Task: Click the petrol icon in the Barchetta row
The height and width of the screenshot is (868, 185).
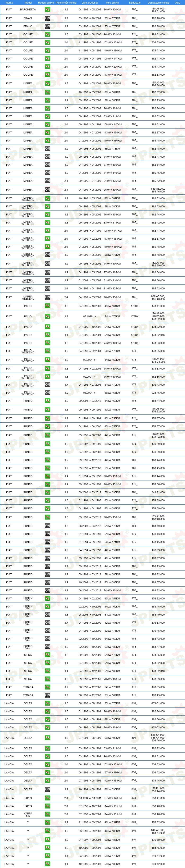Action: click(47, 9)
